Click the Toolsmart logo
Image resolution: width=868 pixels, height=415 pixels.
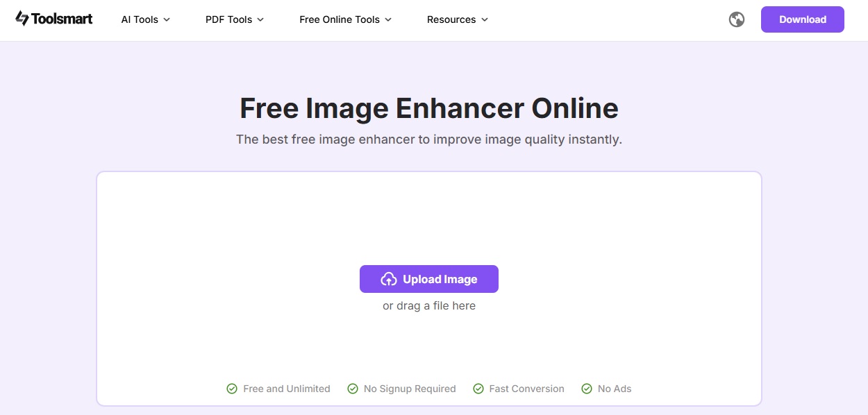click(53, 19)
